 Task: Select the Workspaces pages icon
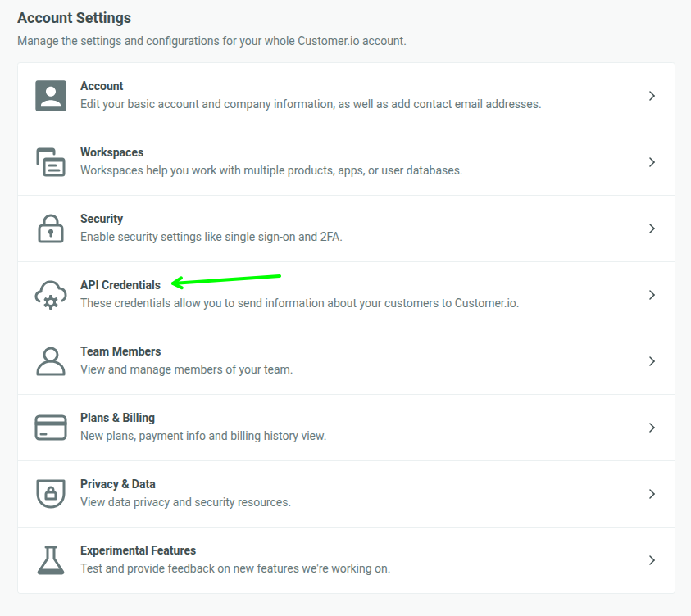(x=50, y=162)
